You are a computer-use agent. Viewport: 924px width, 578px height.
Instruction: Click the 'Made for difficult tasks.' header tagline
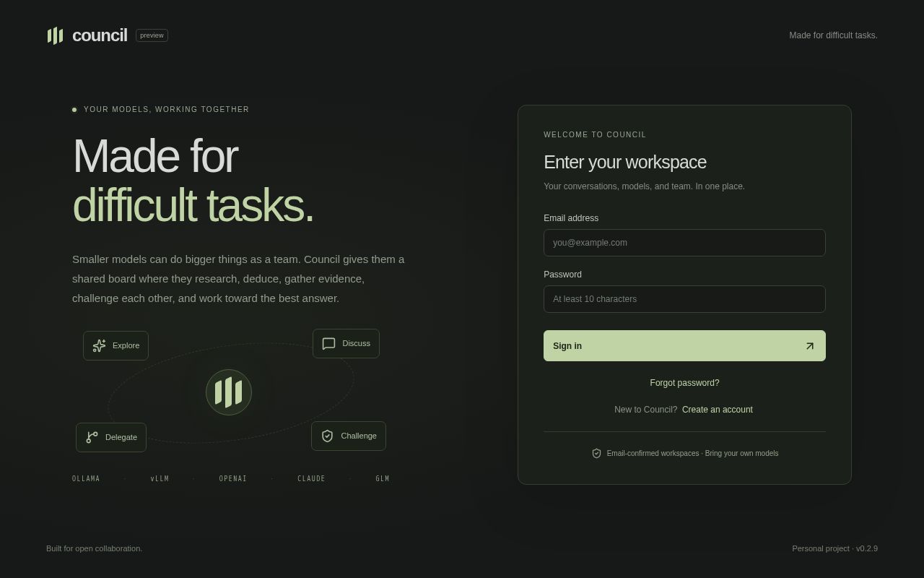click(x=833, y=35)
